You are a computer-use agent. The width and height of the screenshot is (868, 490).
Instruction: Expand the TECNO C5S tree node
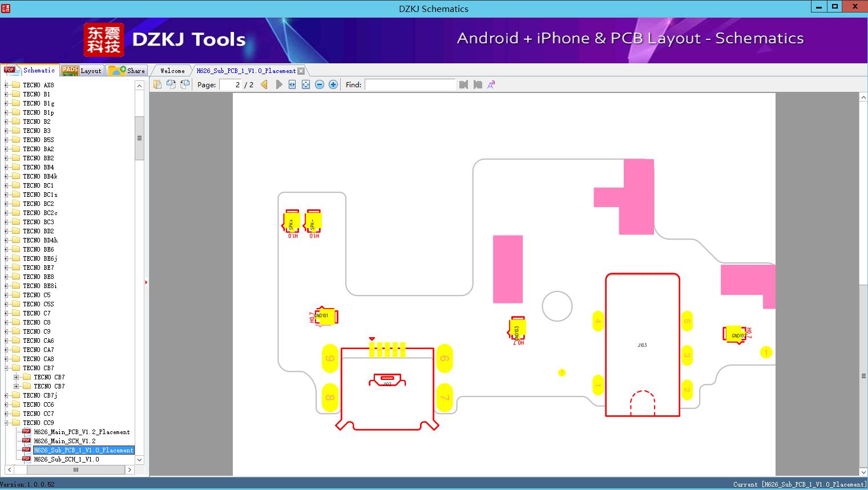click(x=6, y=304)
